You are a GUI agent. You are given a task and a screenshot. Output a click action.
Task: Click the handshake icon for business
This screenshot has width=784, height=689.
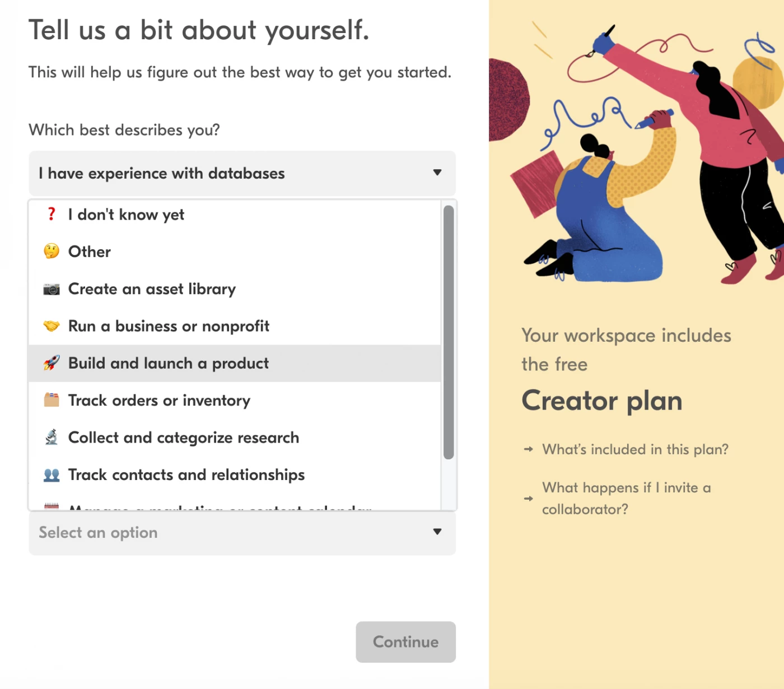click(52, 326)
